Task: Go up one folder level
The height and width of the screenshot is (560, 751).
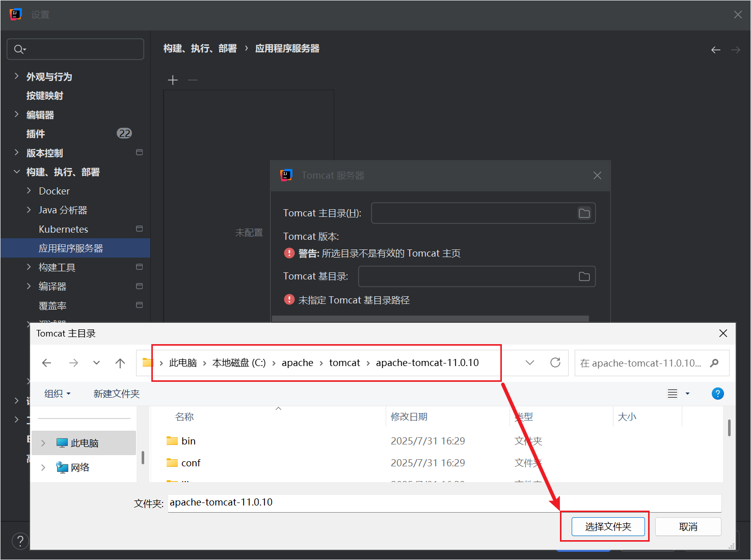Action: [120, 363]
